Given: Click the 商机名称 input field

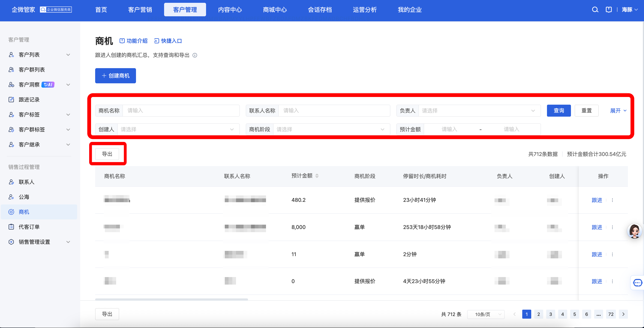Looking at the screenshot, I should 181,111.
